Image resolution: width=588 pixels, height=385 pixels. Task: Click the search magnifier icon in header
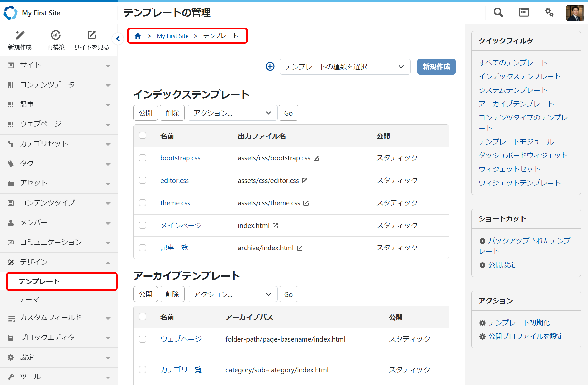tap(498, 13)
